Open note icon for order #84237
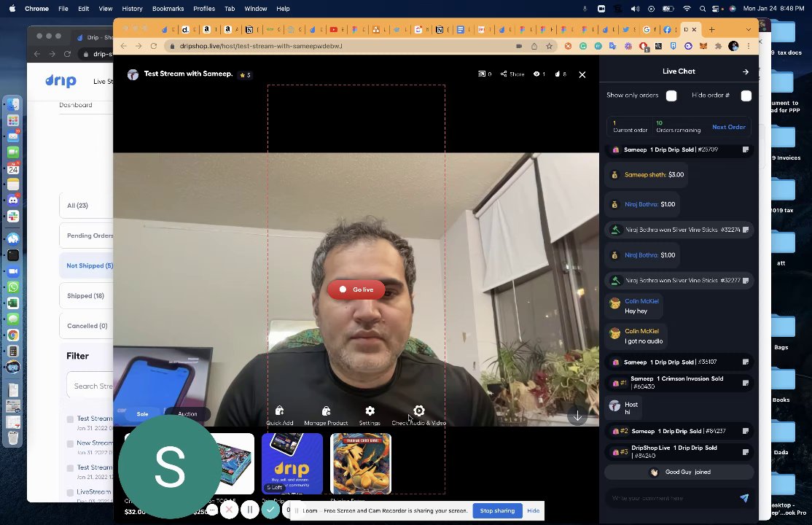 (746, 431)
